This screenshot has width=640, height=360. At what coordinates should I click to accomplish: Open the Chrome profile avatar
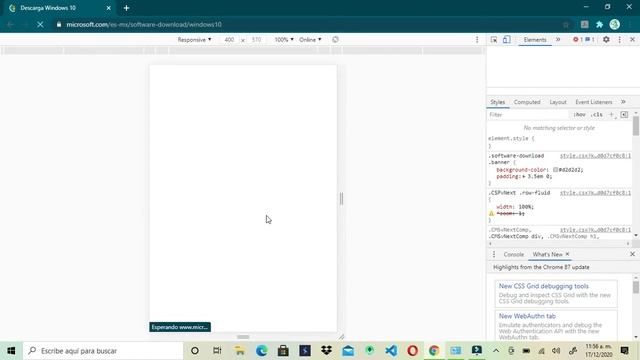pyautogui.click(x=615, y=24)
